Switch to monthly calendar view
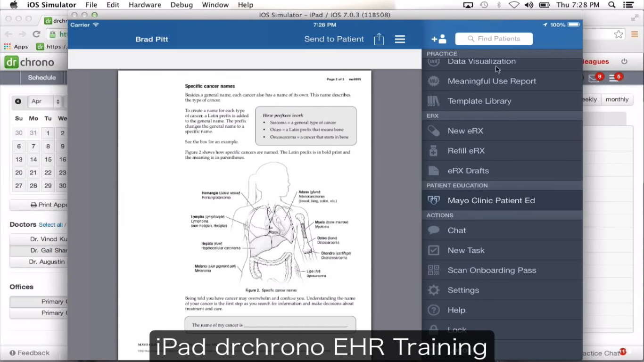The image size is (644, 362). point(617,99)
